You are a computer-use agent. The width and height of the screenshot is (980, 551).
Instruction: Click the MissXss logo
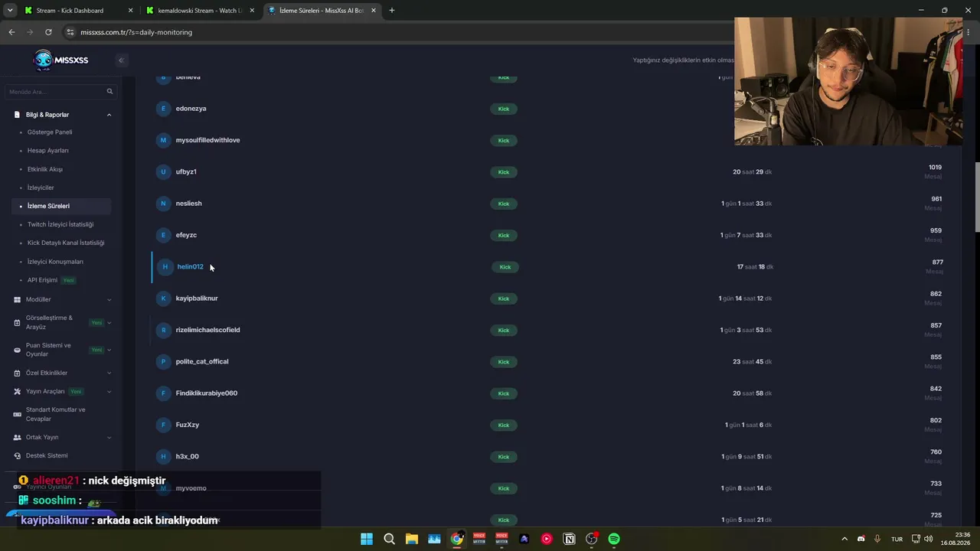coord(61,60)
